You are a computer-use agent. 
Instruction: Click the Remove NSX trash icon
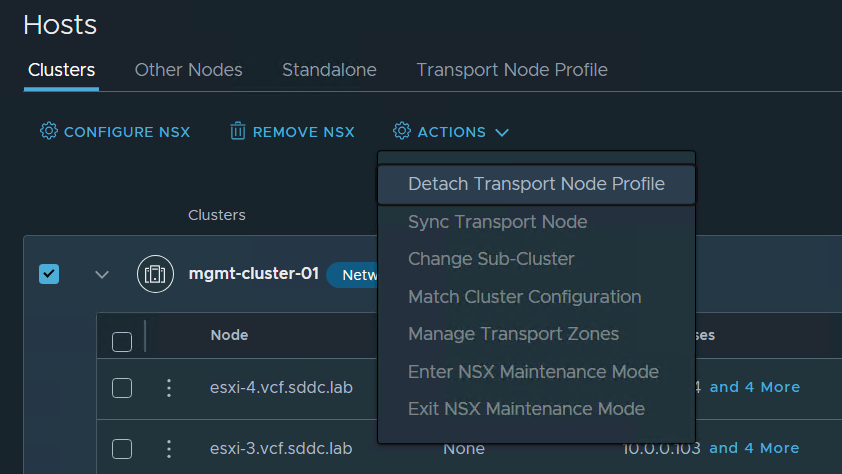(x=237, y=131)
